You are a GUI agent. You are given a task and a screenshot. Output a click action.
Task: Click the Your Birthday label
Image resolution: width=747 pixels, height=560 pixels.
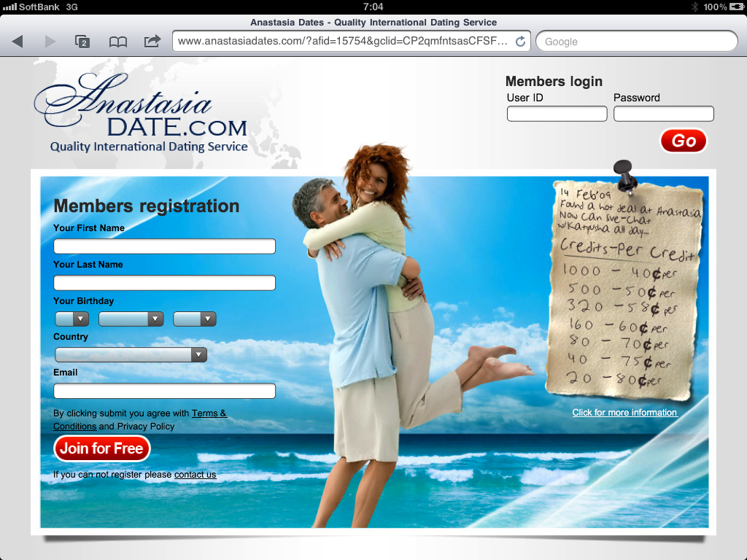(83, 301)
